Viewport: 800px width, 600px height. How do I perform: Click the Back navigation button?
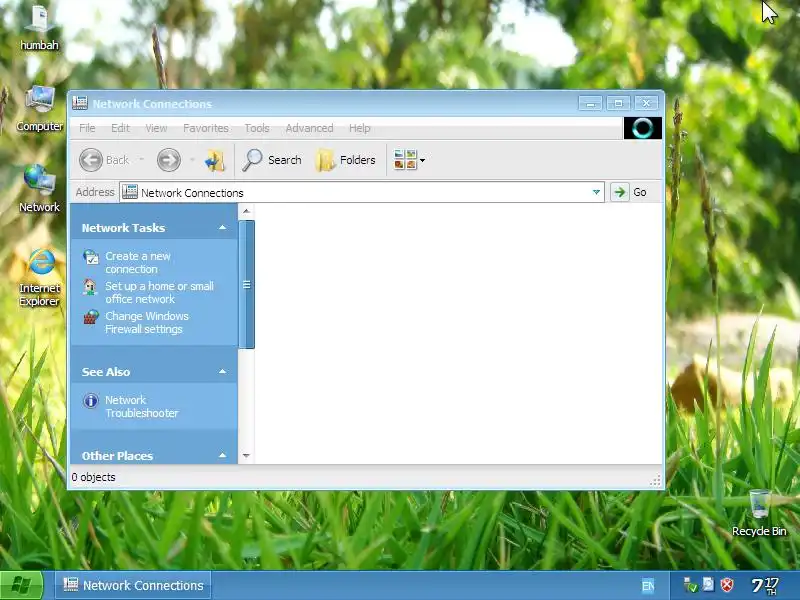[x=105, y=160]
